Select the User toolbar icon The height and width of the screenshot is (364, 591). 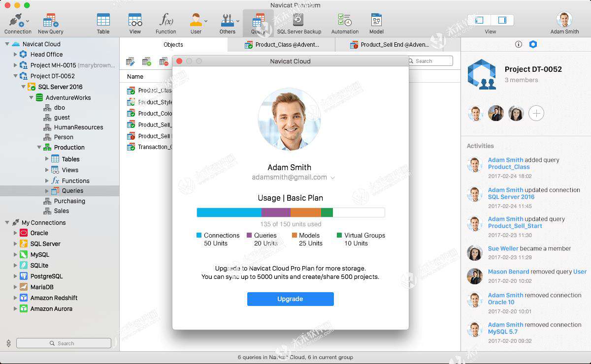click(x=196, y=20)
